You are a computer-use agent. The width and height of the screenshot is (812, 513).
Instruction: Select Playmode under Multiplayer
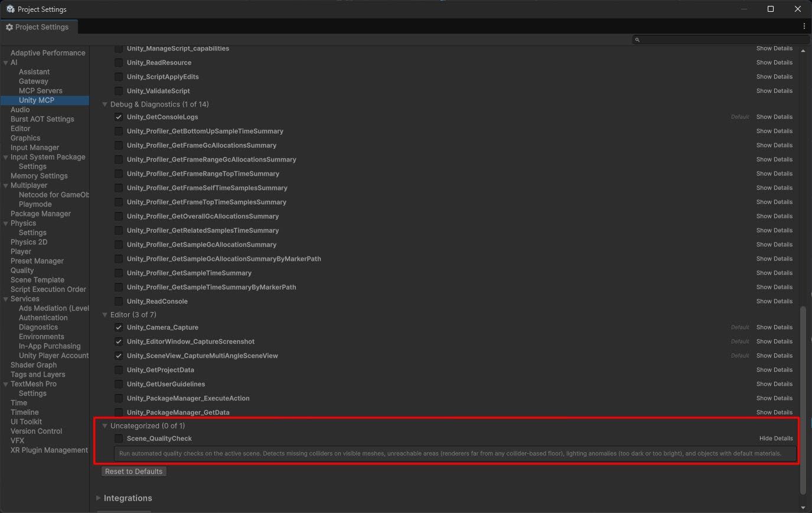35,204
